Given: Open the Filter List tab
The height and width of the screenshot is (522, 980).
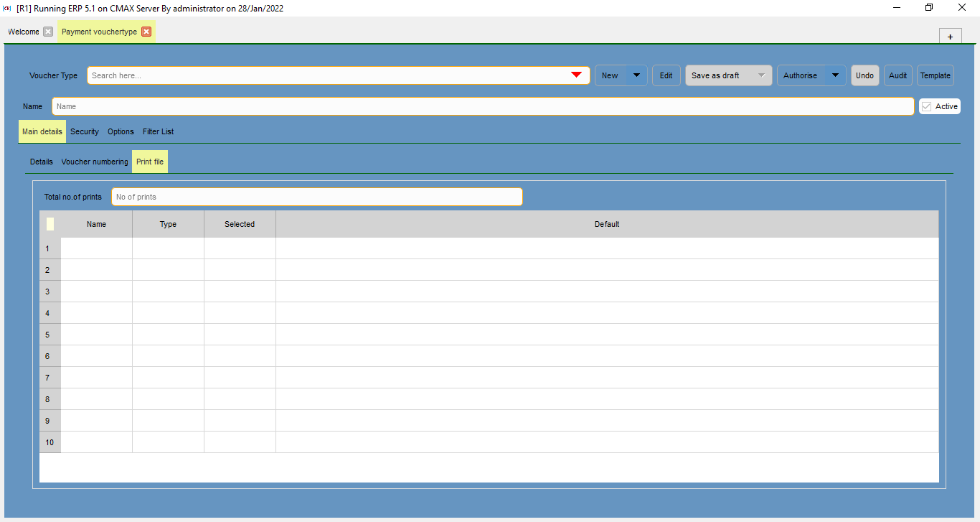Looking at the screenshot, I should pos(159,131).
